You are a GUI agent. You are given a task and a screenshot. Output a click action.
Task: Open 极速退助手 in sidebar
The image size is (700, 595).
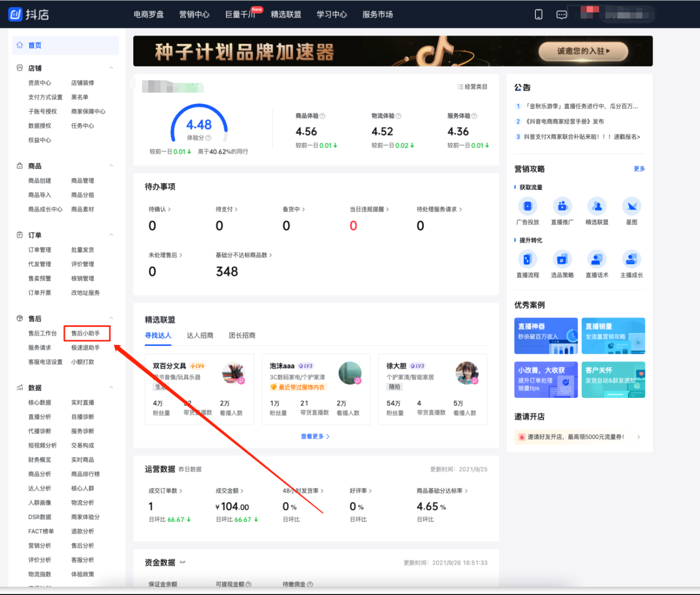coord(85,348)
